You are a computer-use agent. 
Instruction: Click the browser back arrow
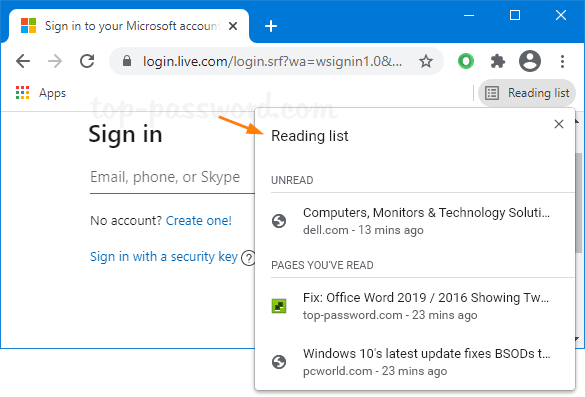[23, 61]
